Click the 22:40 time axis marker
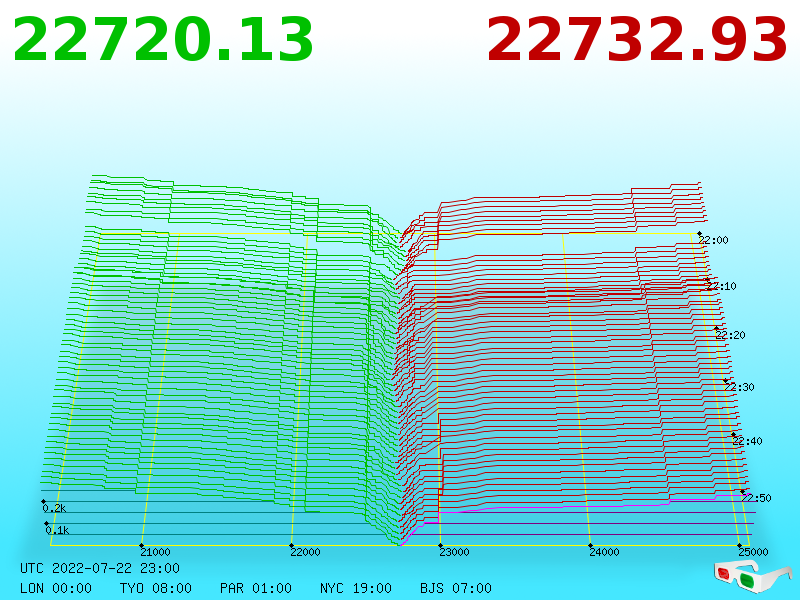 click(x=747, y=441)
